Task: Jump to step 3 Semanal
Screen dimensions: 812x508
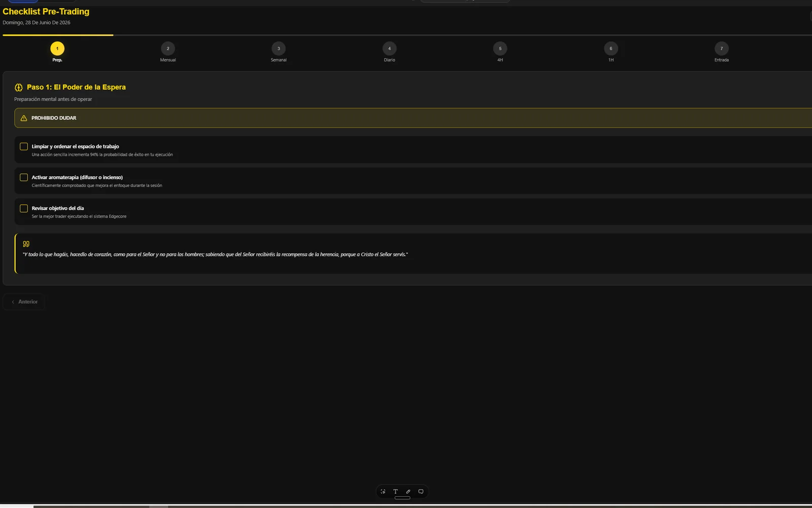Action: click(279, 49)
